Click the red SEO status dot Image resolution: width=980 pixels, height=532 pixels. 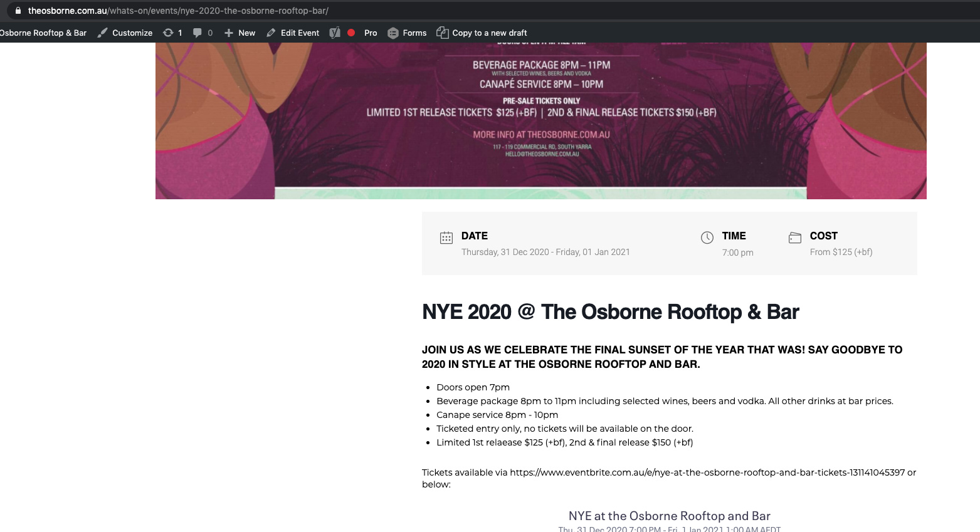[x=351, y=33]
